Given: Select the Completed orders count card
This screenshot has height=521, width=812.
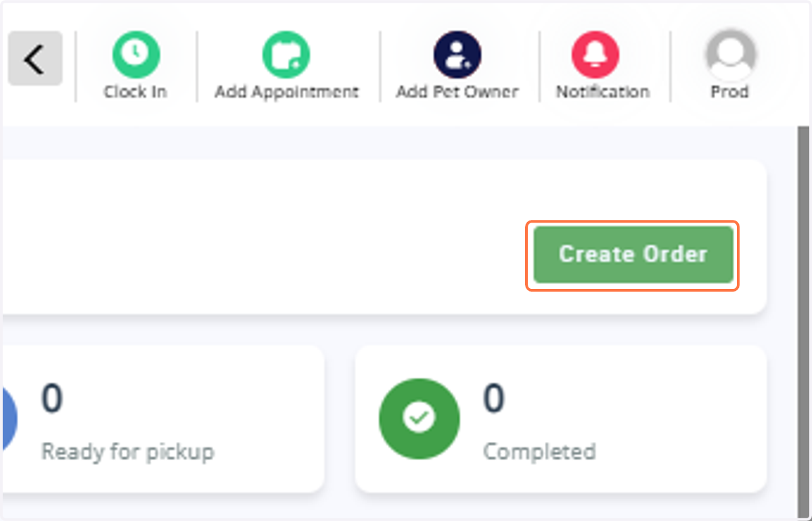Looking at the screenshot, I should [x=561, y=420].
